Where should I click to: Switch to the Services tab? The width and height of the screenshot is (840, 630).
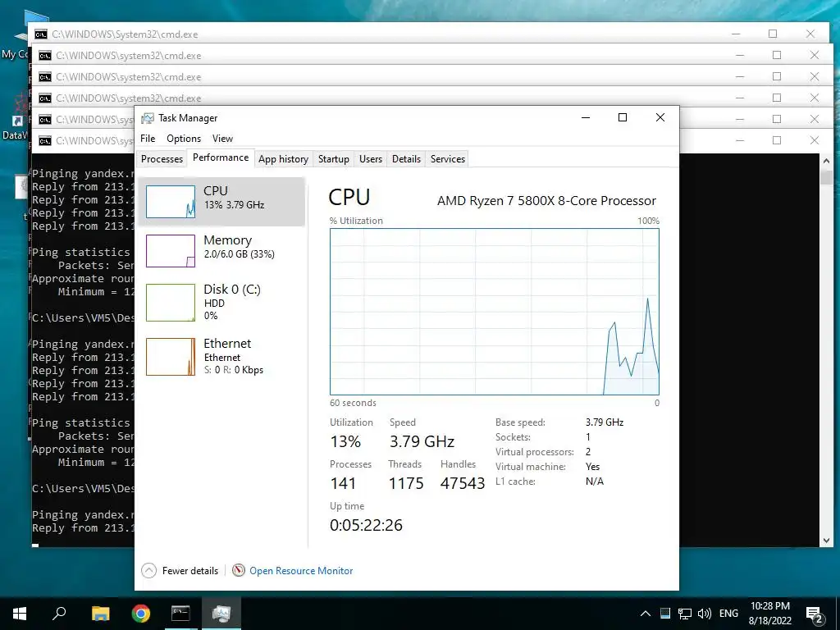(x=447, y=159)
